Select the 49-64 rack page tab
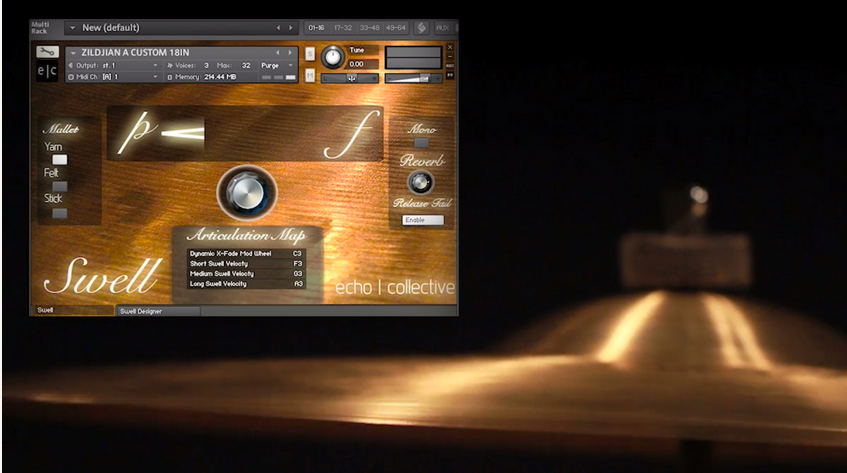This screenshot has width=847, height=473. [x=396, y=28]
